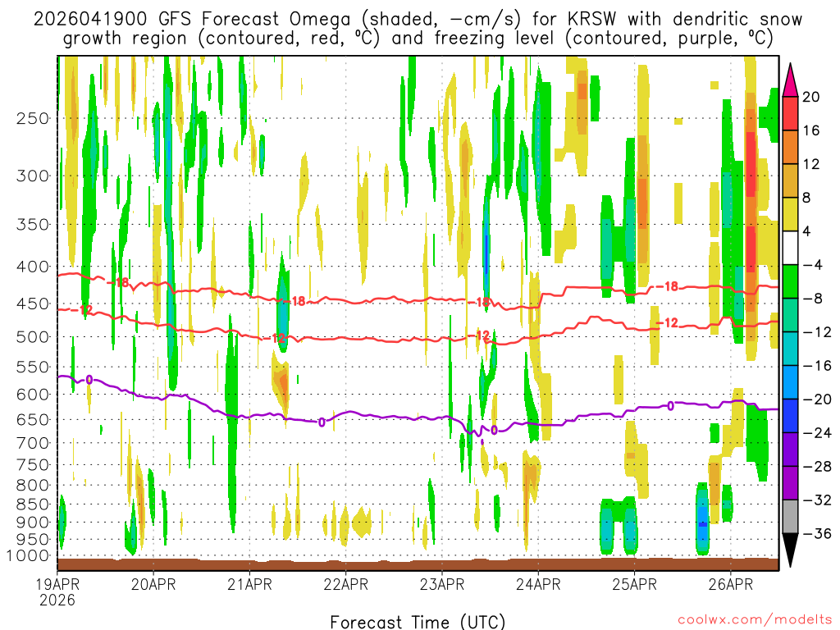Click the 300 pressure level label
Viewport: 840px width, 630px height.
pyautogui.click(x=33, y=176)
